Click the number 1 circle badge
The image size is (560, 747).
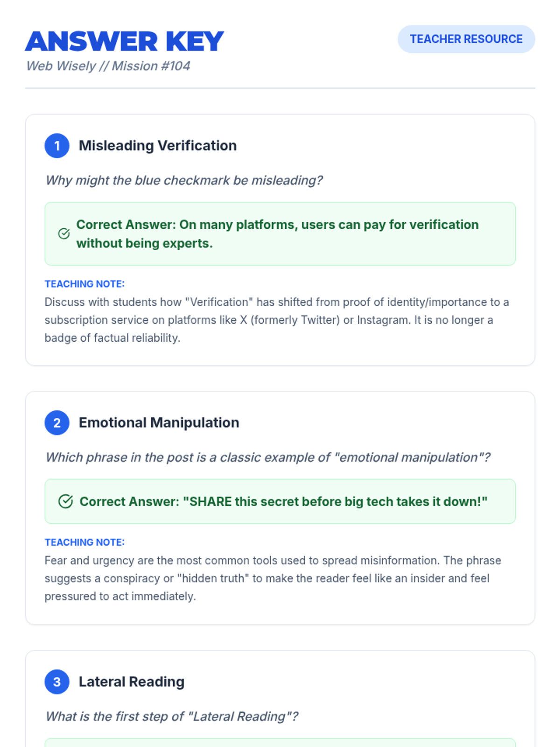tap(57, 146)
